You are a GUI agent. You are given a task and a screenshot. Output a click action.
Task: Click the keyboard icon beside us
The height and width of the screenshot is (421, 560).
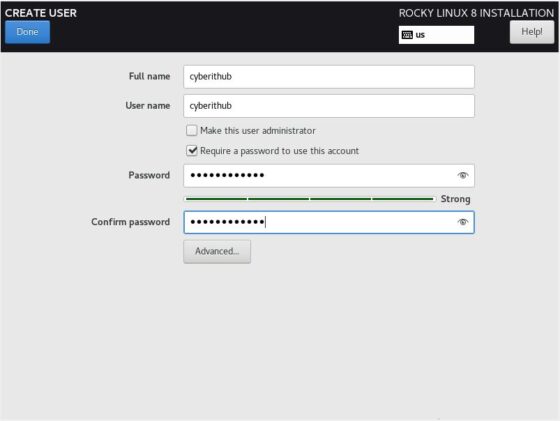pos(407,35)
